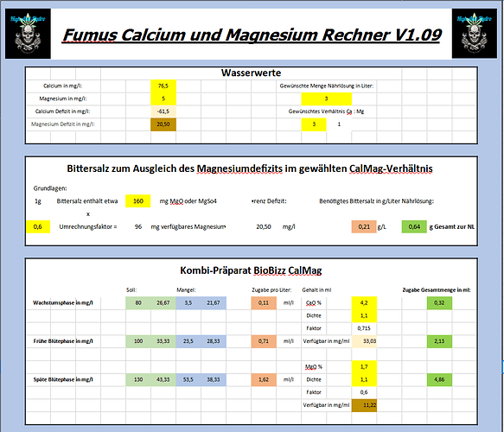Select the CaO % value 4,2 cell
The width and height of the screenshot is (504, 432).
pyautogui.click(x=364, y=303)
